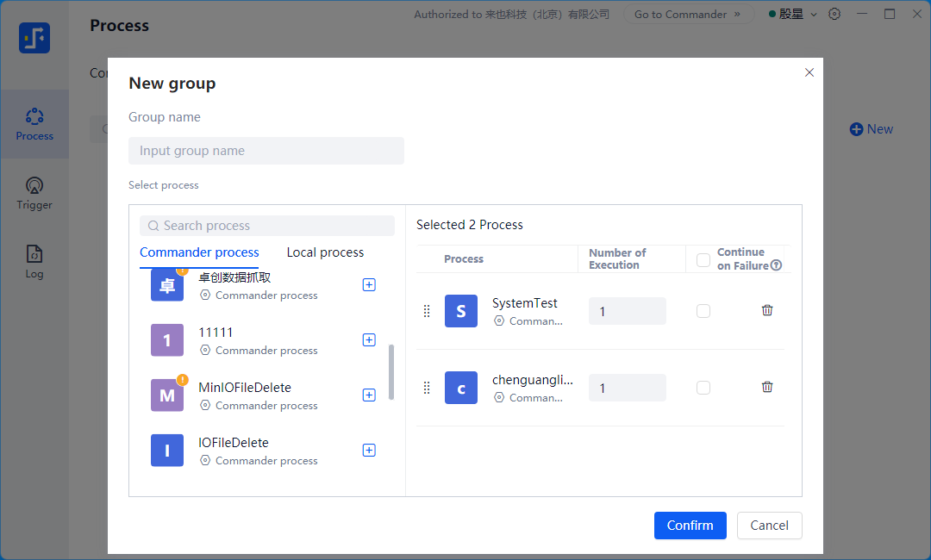Confirm the new group creation
The width and height of the screenshot is (931, 560).
tap(690, 526)
